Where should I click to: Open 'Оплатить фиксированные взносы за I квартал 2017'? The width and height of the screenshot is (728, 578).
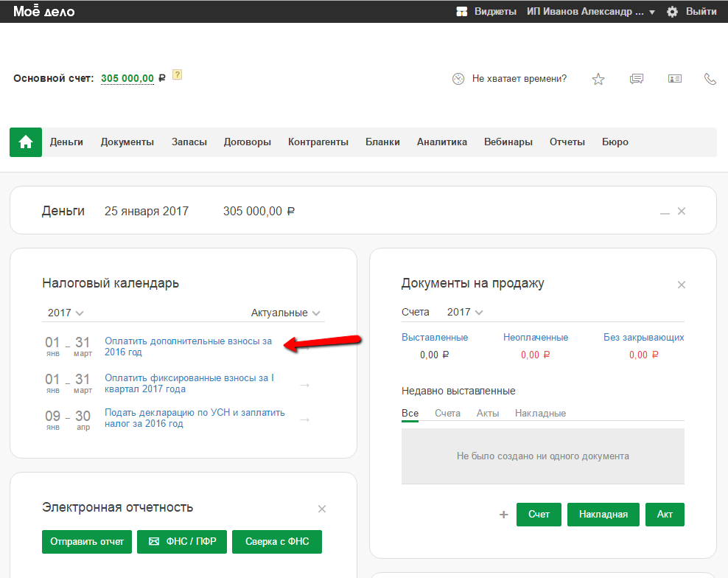click(189, 383)
